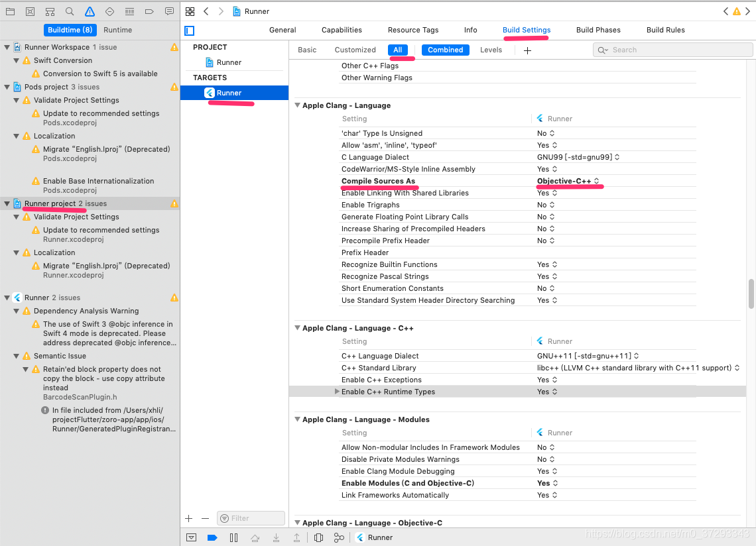This screenshot has height=546, width=756.
Task: Select the Breakpoint navigator tag icon
Action: click(x=149, y=11)
